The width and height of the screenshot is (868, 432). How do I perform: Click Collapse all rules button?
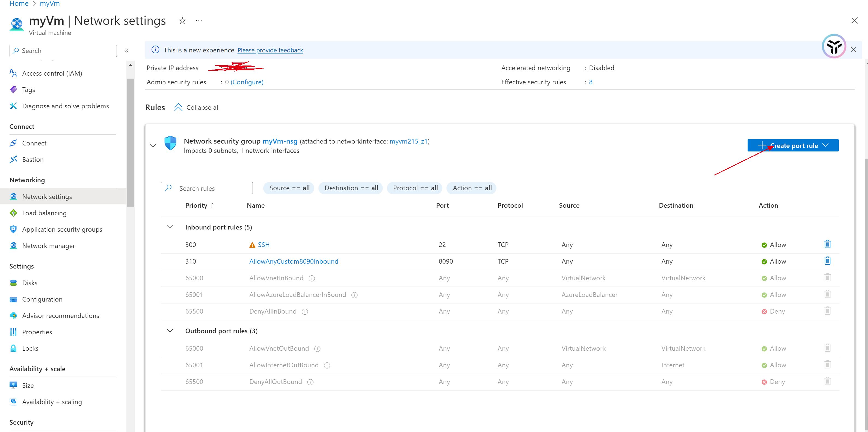[x=197, y=108]
